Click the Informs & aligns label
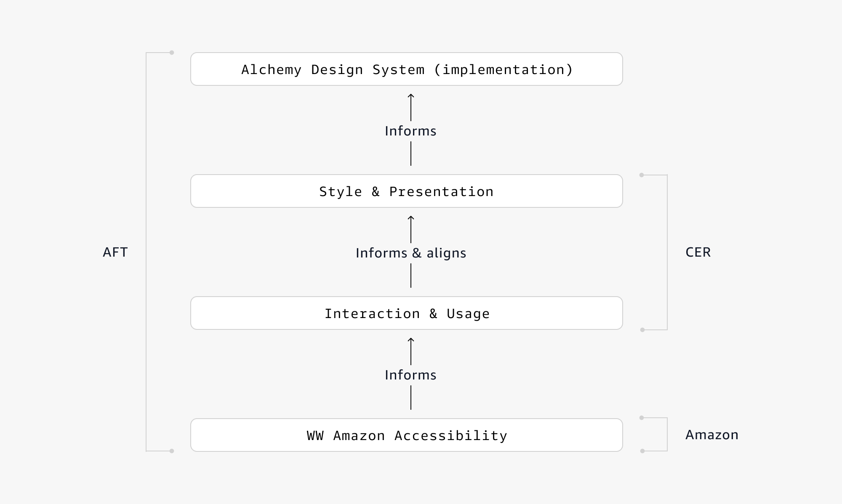 tap(410, 253)
